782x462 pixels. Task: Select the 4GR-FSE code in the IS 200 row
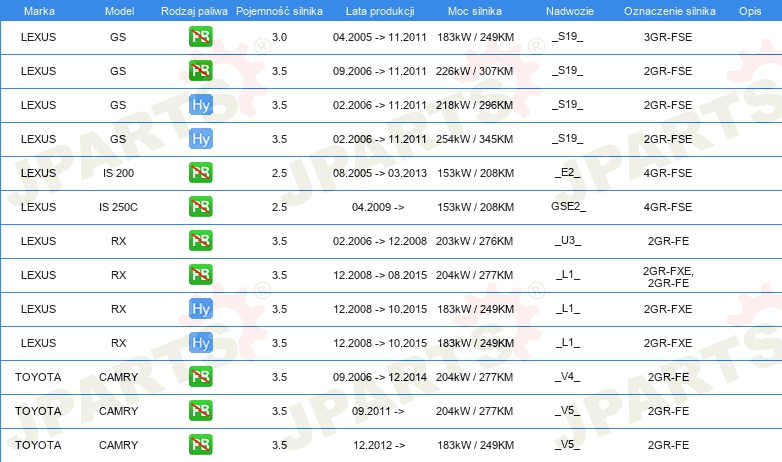[668, 173]
